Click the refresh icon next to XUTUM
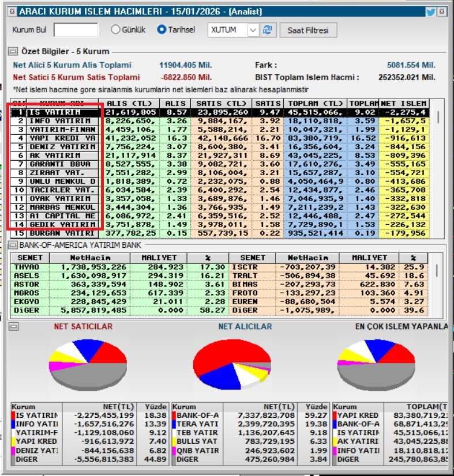 (x=267, y=30)
